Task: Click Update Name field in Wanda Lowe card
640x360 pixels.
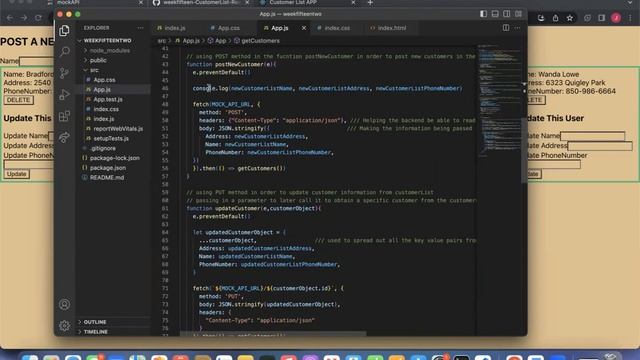Action: click(592, 136)
